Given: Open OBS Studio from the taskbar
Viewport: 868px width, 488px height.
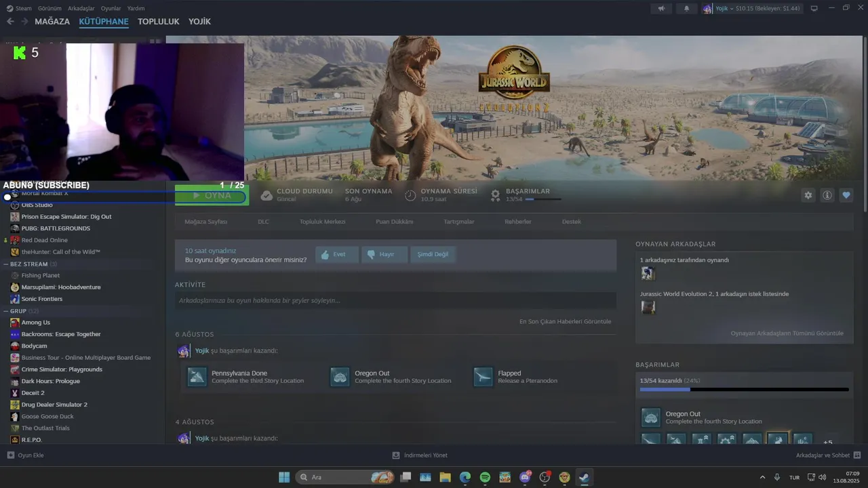Looking at the screenshot, I should (x=545, y=477).
